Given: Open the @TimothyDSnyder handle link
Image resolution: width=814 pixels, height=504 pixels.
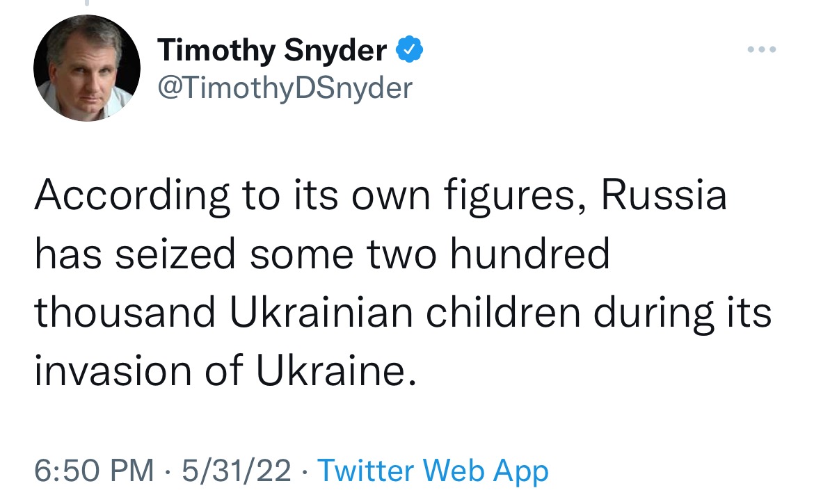Looking at the screenshot, I should coord(285,88).
